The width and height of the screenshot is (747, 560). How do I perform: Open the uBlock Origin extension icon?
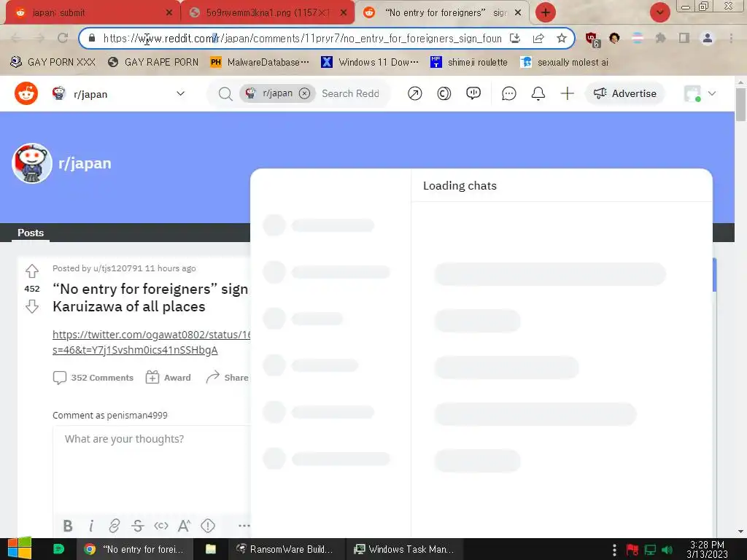point(592,39)
